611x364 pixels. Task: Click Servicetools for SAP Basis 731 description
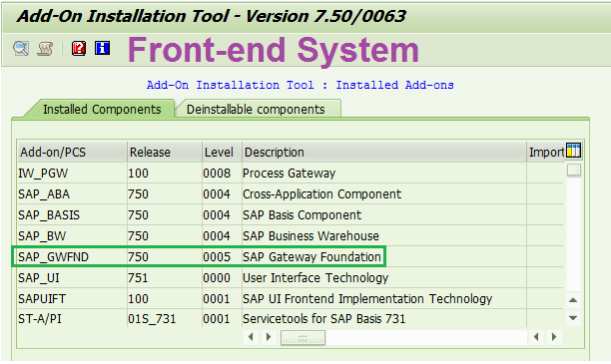click(323, 319)
